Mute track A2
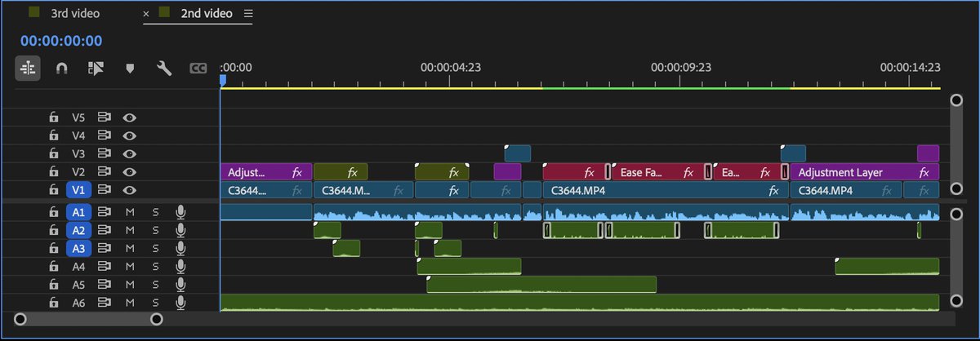The image size is (980, 341). 129,230
